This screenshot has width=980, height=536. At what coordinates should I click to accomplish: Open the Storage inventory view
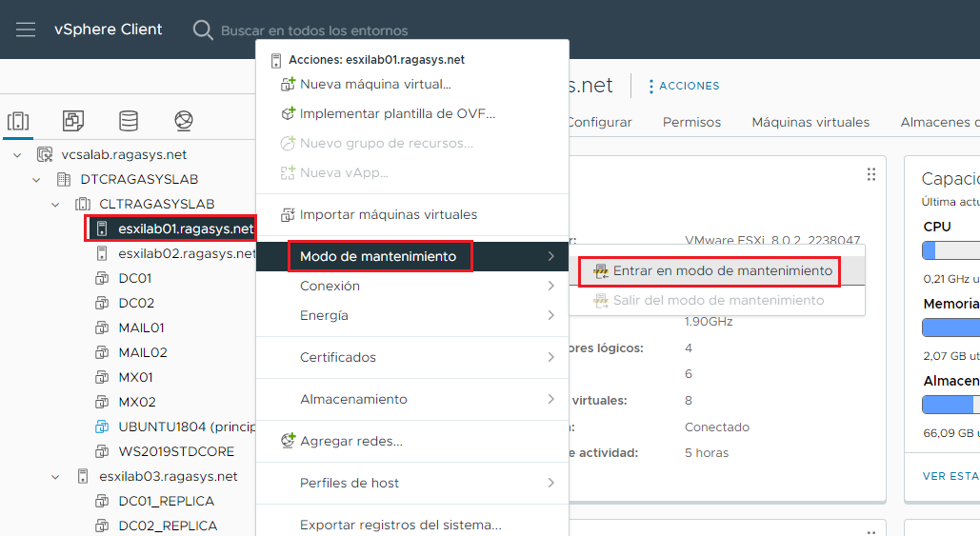[129, 121]
